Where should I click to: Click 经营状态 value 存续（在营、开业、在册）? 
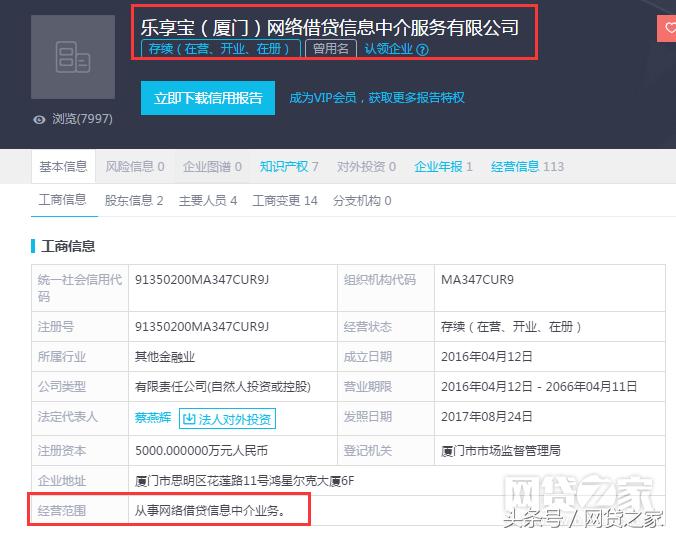511,327
